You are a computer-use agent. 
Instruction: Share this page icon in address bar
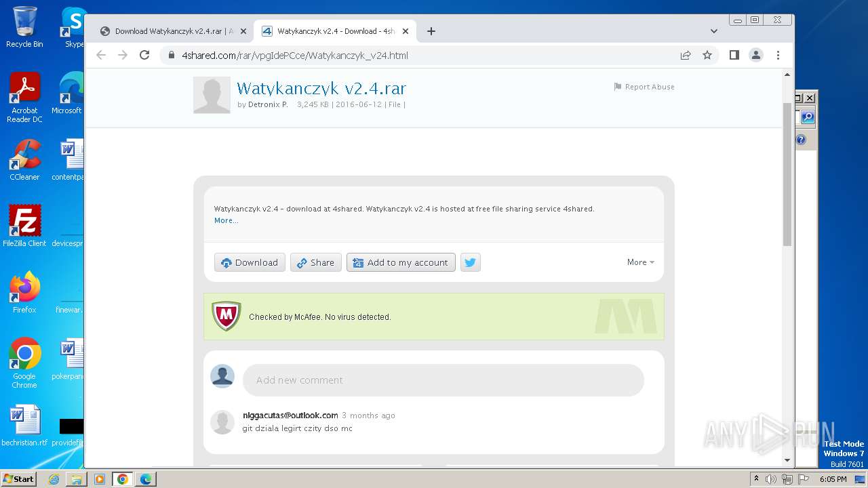(686, 56)
